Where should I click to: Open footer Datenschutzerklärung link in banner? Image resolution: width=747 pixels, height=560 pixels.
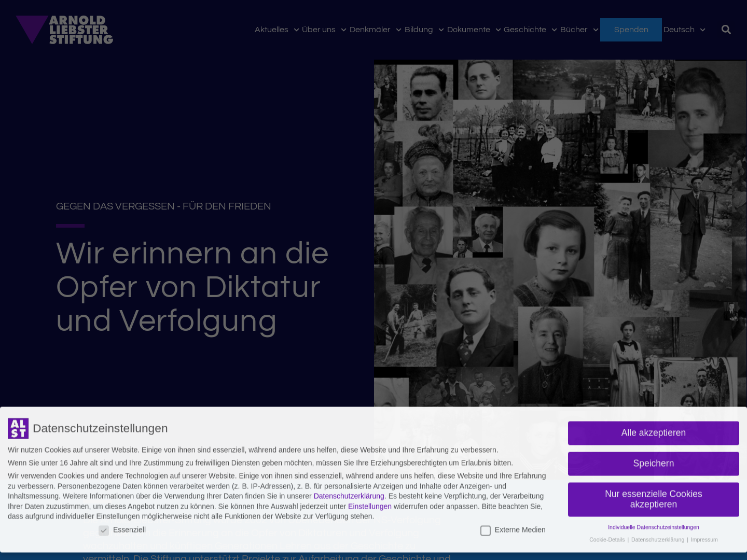tap(658, 540)
